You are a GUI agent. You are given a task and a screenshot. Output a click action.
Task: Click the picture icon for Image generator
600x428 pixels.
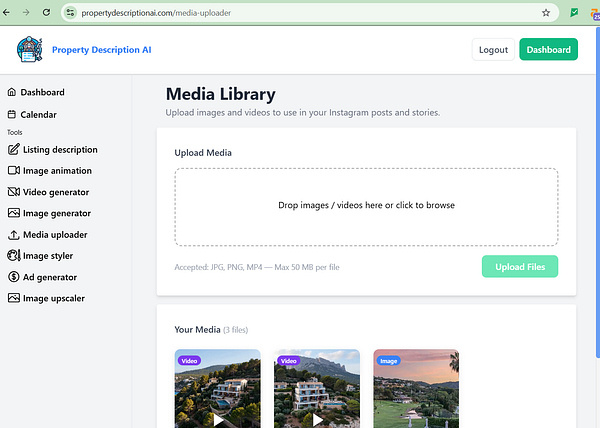coord(14,213)
